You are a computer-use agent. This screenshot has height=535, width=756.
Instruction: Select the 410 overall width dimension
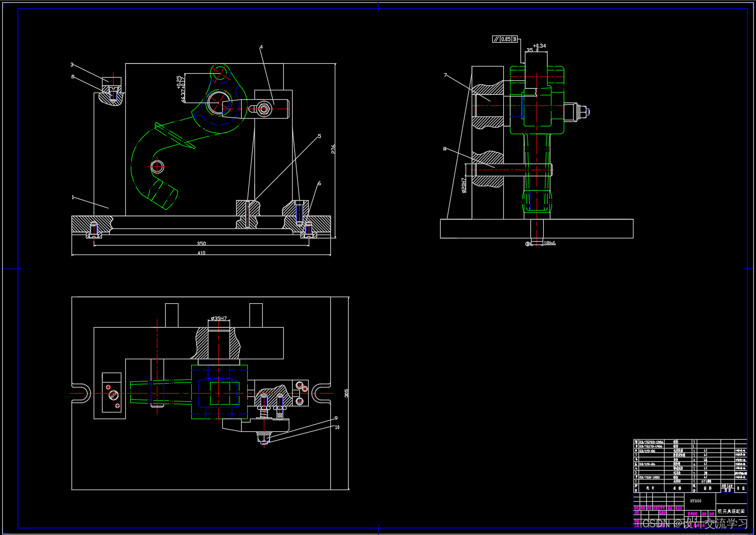[x=201, y=253]
